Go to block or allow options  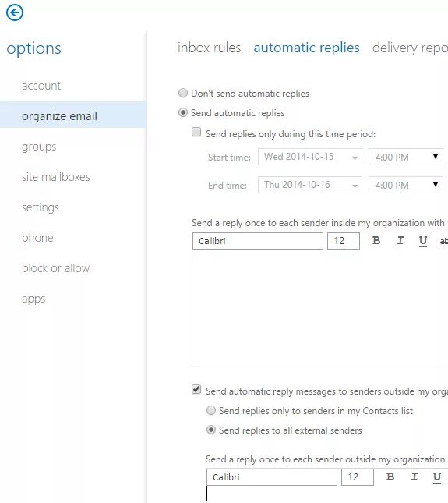click(x=56, y=268)
